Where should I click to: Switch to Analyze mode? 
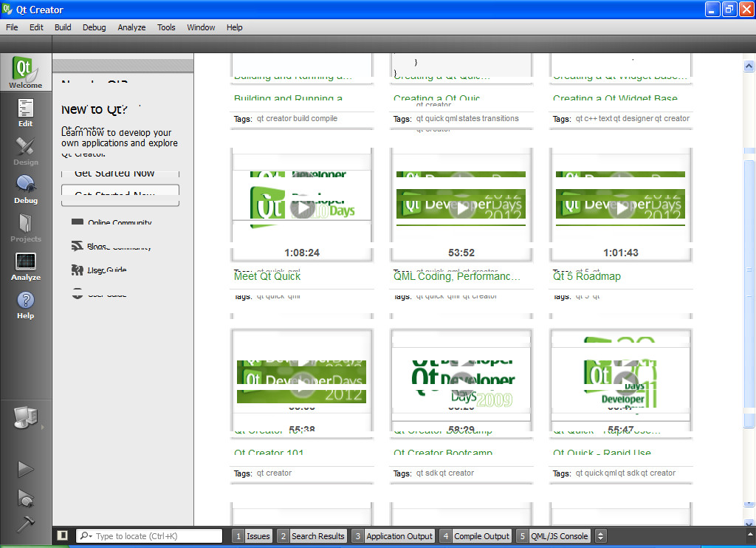[x=26, y=267]
